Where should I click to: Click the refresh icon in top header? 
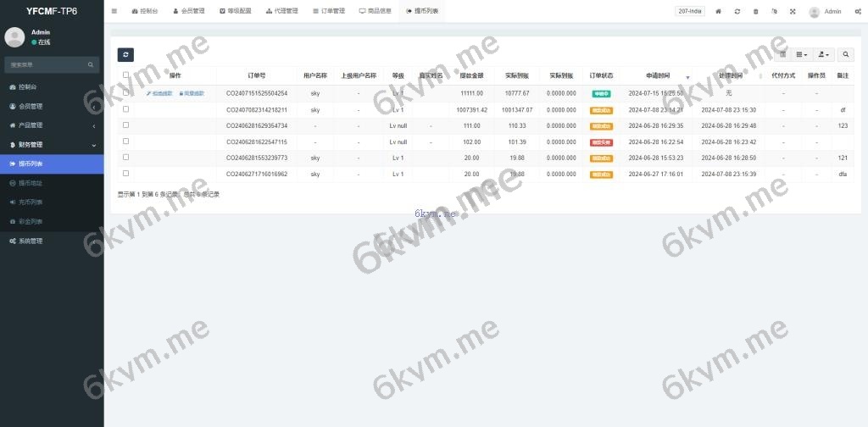pos(737,12)
